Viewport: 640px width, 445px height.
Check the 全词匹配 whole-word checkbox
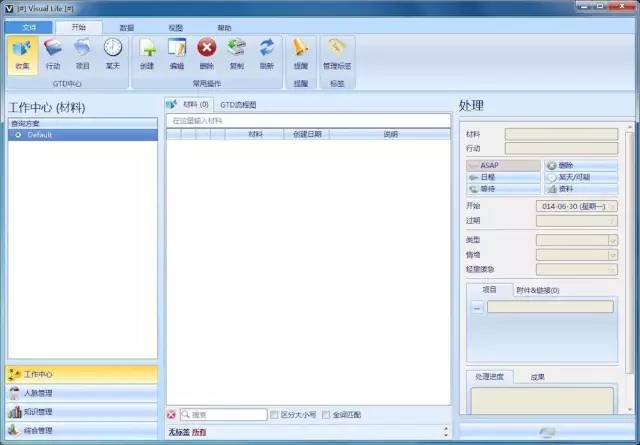(326, 415)
